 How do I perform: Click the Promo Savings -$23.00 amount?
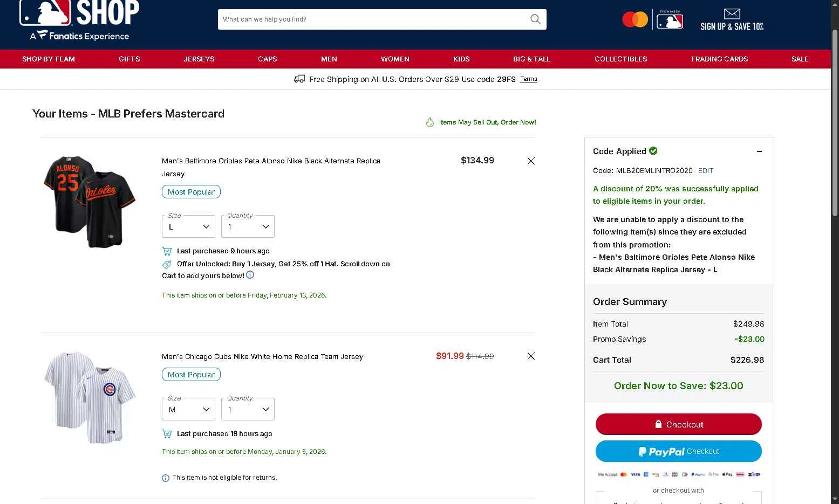[749, 339]
